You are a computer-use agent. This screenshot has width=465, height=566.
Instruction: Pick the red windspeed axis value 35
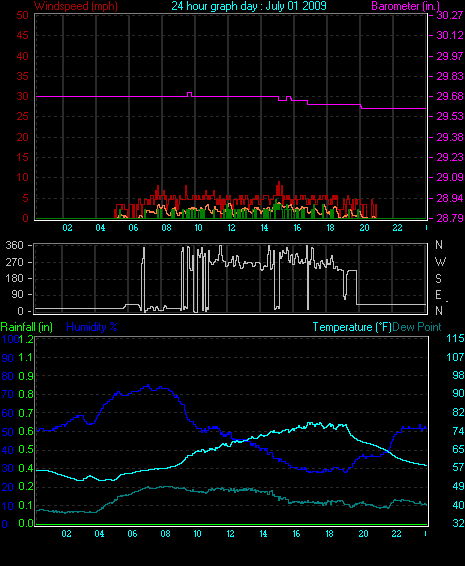[22, 76]
